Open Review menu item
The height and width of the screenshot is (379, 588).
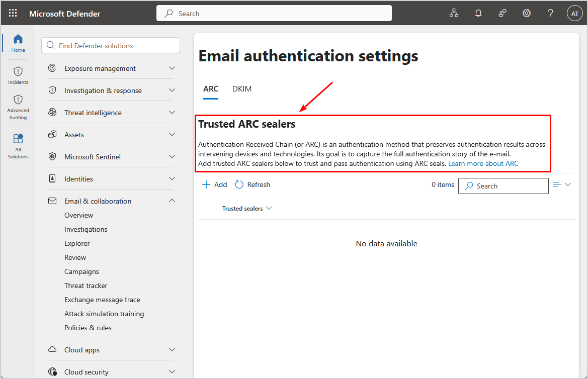[x=75, y=257]
